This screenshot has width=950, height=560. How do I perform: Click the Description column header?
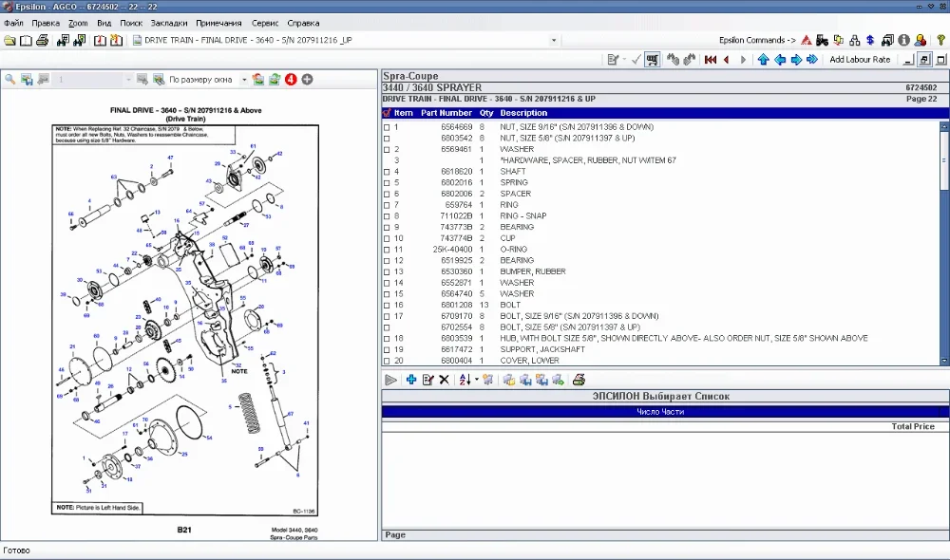pos(523,113)
